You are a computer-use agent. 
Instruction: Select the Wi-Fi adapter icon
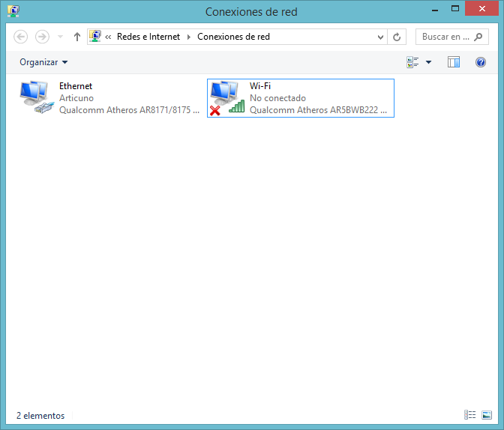coord(226,98)
